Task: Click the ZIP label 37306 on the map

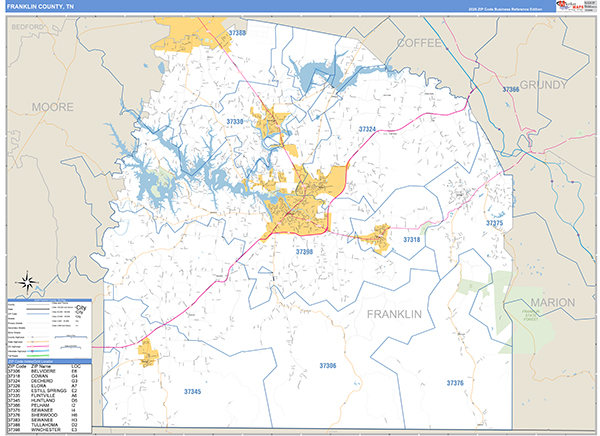Action: point(328,366)
